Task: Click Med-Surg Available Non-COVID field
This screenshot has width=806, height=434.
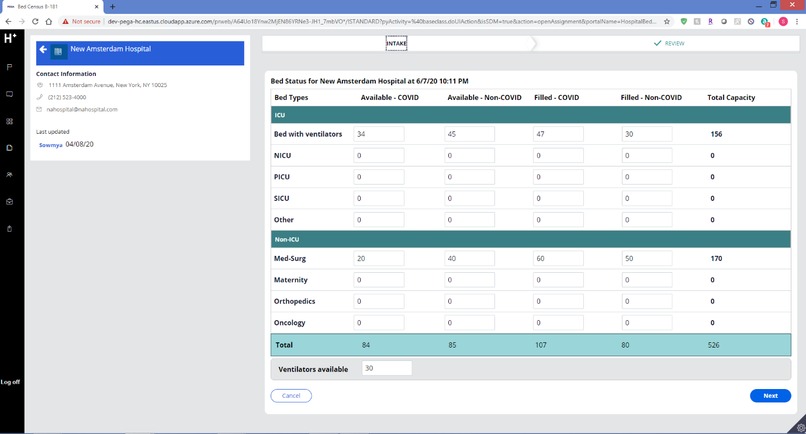Action: 469,259
